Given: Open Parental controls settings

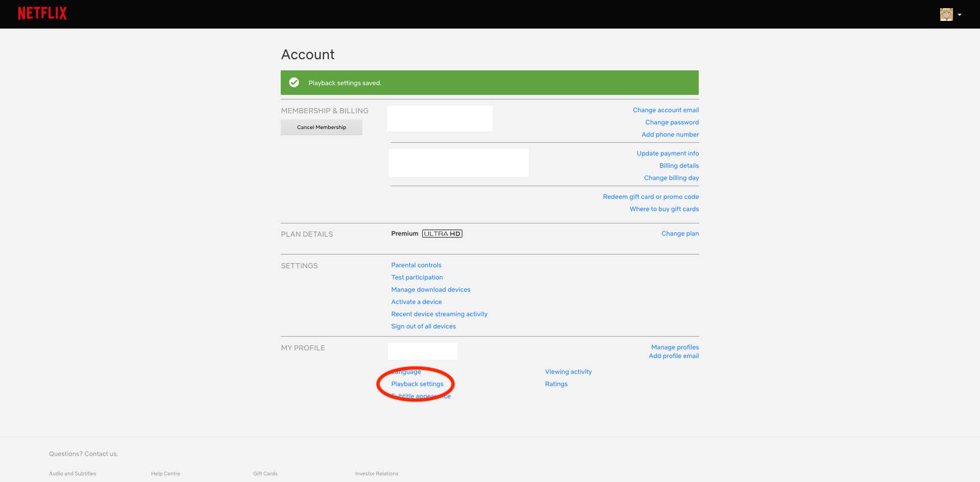Looking at the screenshot, I should (x=416, y=265).
